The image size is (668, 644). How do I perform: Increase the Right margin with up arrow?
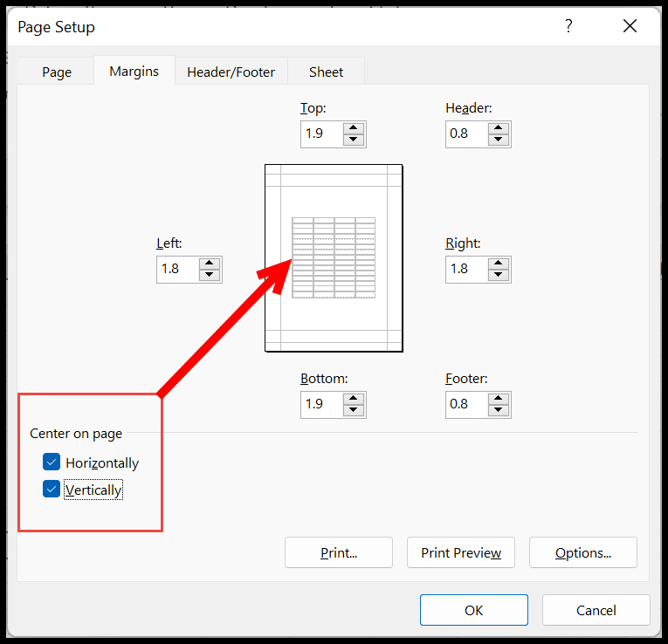499,263
